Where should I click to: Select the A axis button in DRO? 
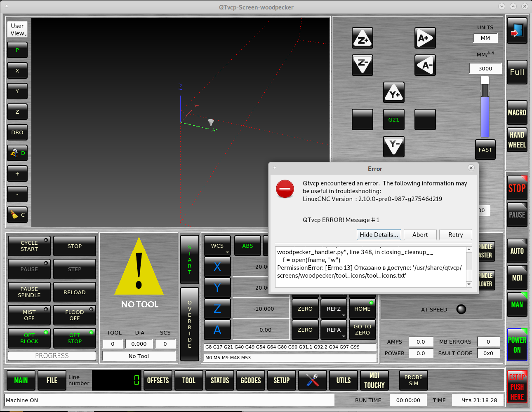tap(217, 330)
